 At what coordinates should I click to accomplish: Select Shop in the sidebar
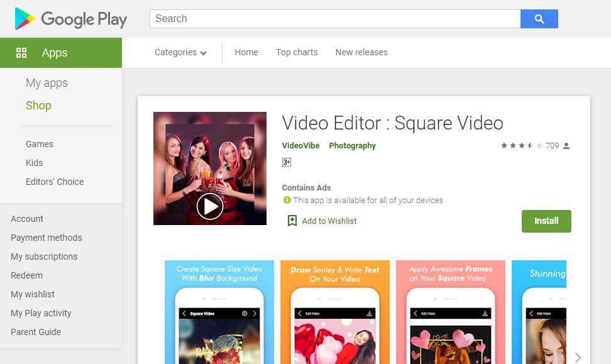[x=38, y=105]
